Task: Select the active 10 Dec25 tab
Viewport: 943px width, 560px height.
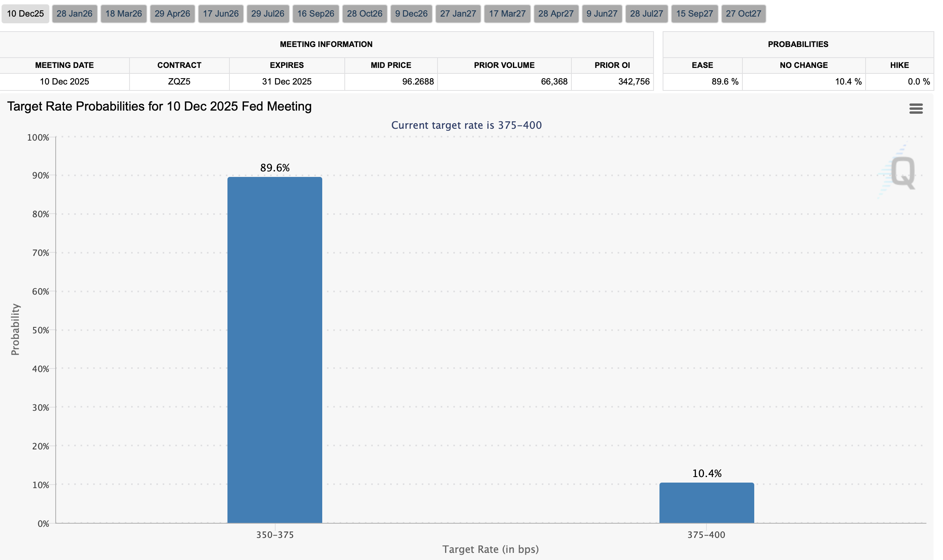Action: pyautogui.click(x=25, y=14)
